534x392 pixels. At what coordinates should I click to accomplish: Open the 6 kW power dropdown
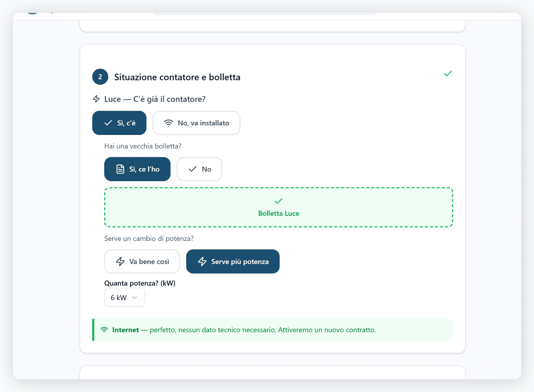point(124,298)
